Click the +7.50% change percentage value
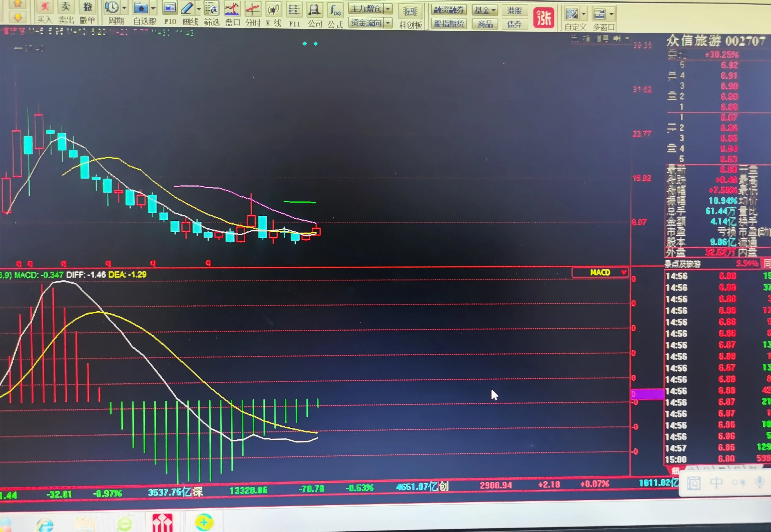771x532 pixels. [723, 190]
